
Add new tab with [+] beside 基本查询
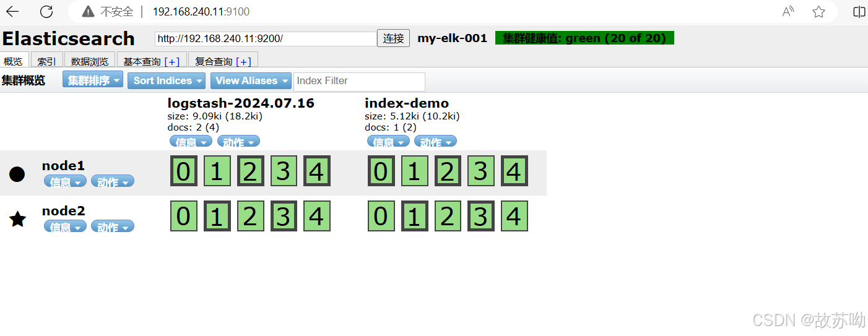click(x=171, y=61)
